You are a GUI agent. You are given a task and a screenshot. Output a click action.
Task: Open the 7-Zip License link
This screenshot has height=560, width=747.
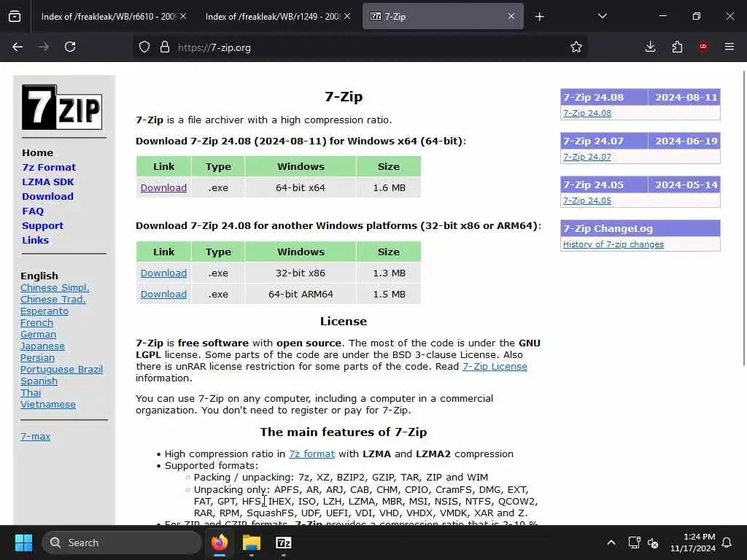(495, 366)
